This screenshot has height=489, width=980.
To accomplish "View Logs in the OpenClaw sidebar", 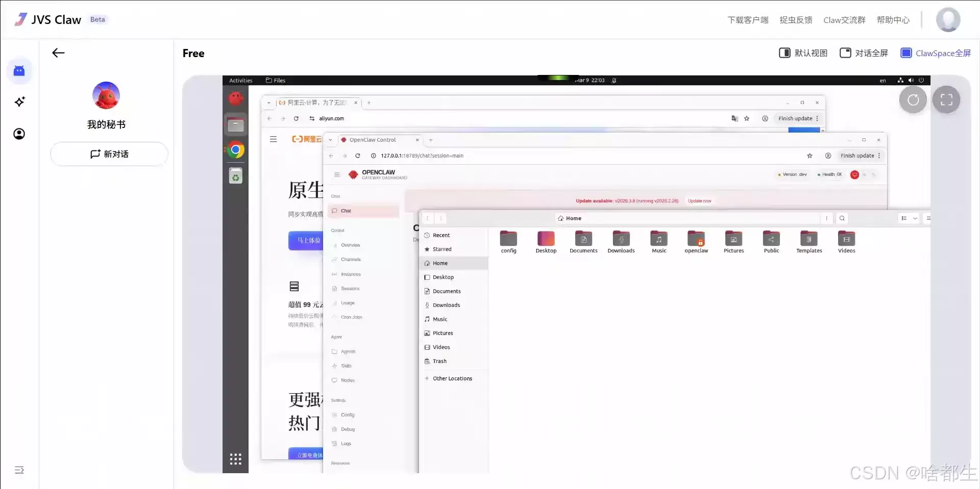I will (345, 443).
